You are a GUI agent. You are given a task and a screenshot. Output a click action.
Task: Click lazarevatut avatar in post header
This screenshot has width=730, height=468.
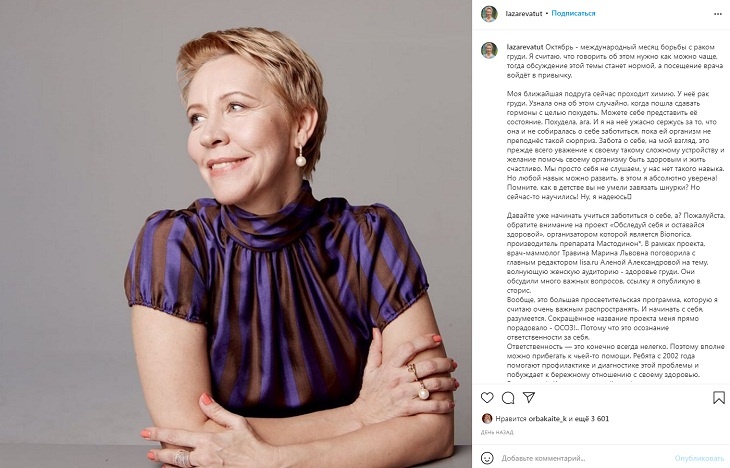(488, 14)
